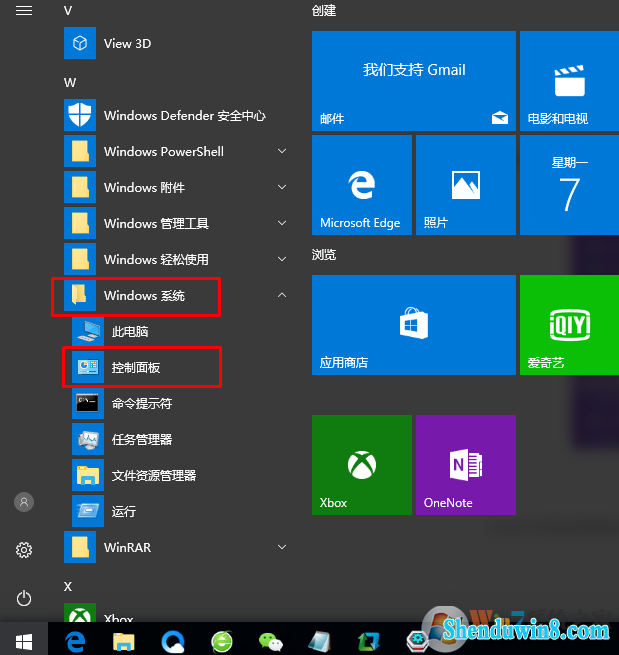
Task: Open the Windows 附件 folder
Action: pos(175,187)
